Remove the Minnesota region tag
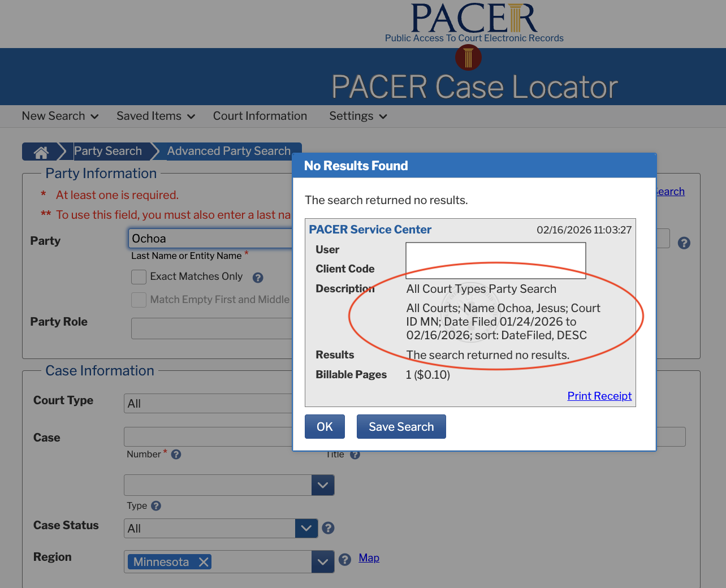This screenshot has height=588, width=726. (204, 562)
